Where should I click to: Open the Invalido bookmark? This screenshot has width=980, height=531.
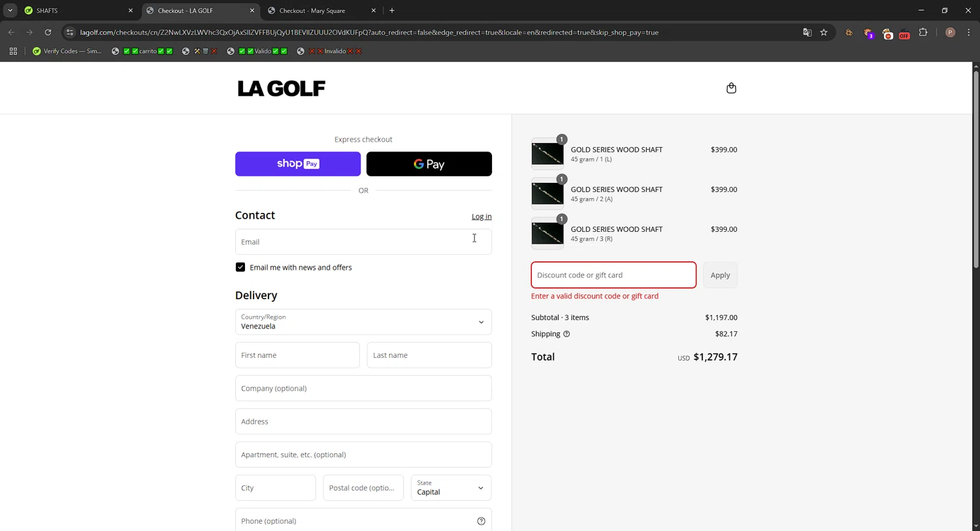(x=329, y=51)
